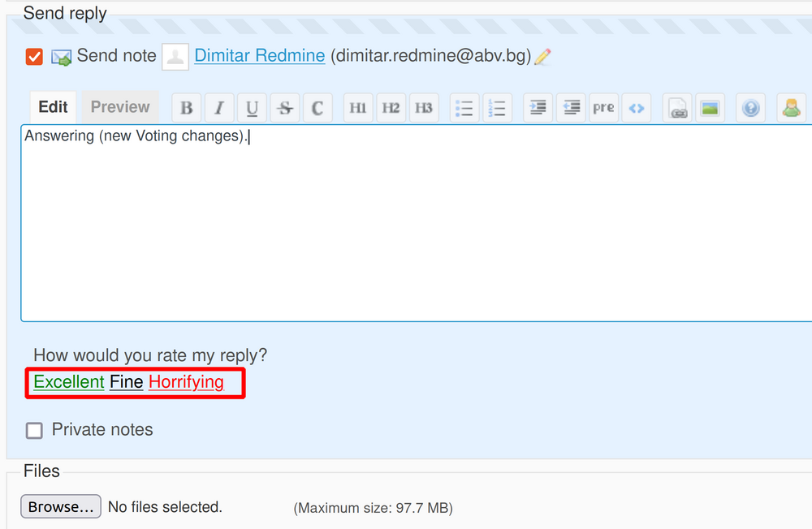Screen dimensions: 812x529
Task: Apply underline formatting
Action: [252, 108]
